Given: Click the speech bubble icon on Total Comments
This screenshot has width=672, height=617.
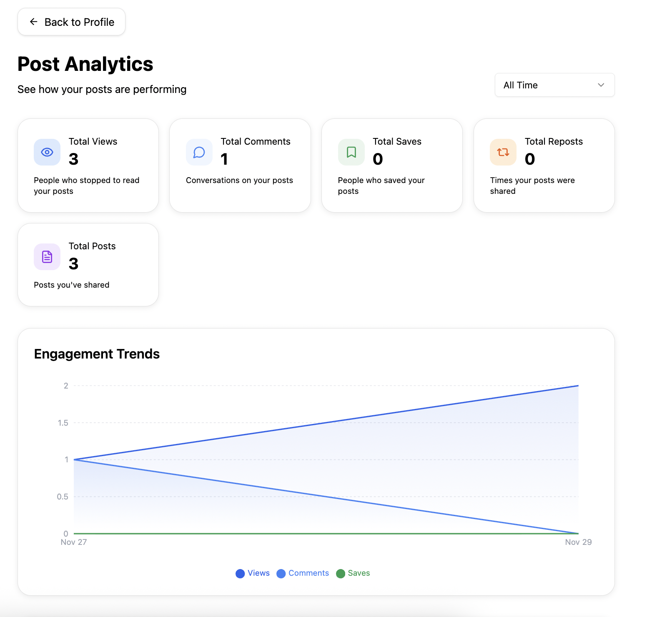Looking at the screenshot, I should coord(199,152).
